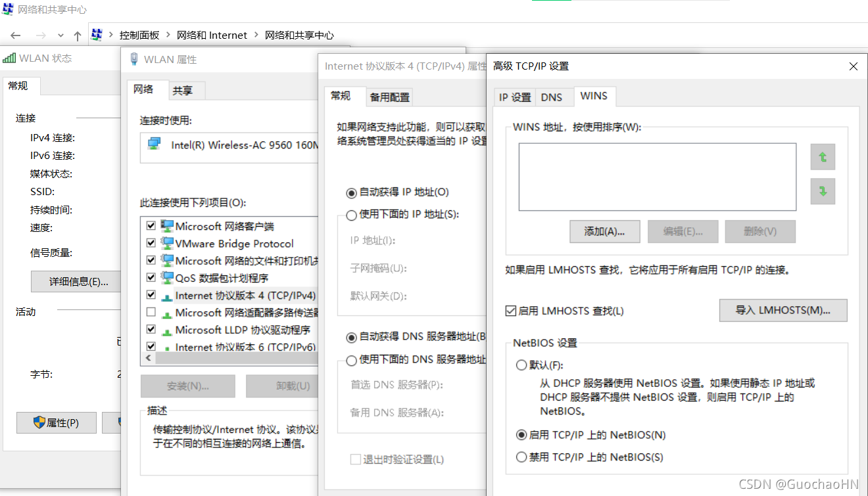This screenshot has height=496, width=868.
Task: Switch to IP 设置 tab
Action: click(515, 97)
